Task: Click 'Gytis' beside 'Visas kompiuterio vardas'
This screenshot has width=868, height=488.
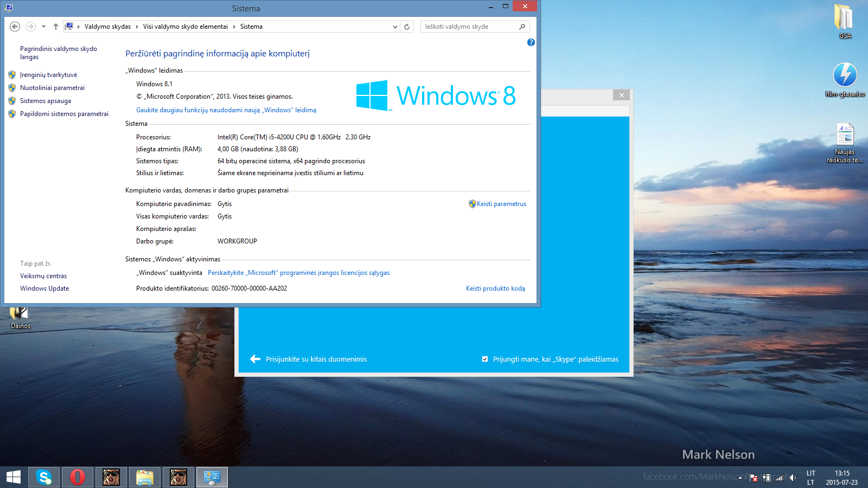Action: tap(225, 216)
